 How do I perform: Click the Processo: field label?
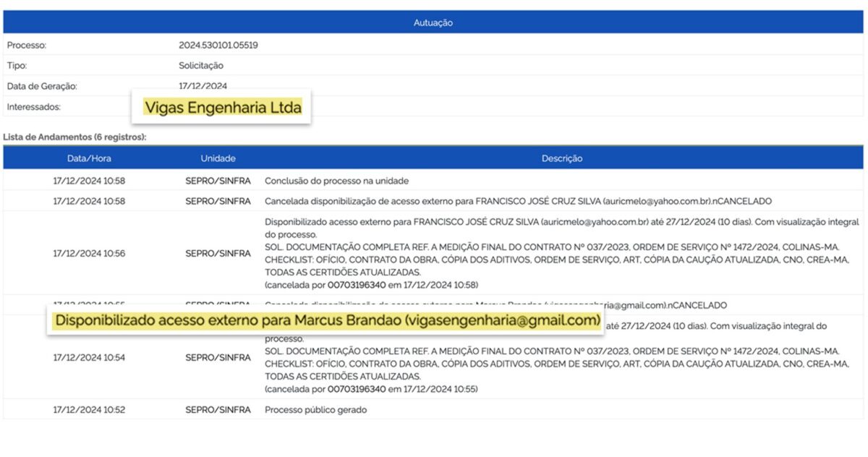tap(27, 45)
